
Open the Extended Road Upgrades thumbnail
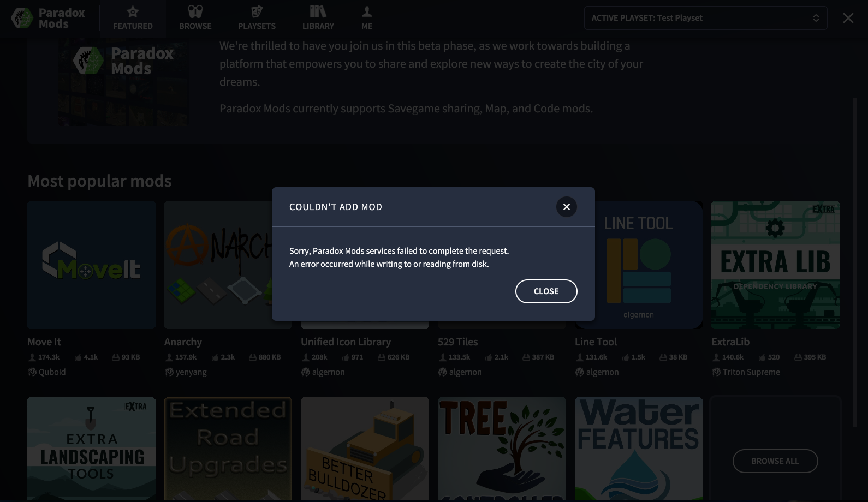228,449
